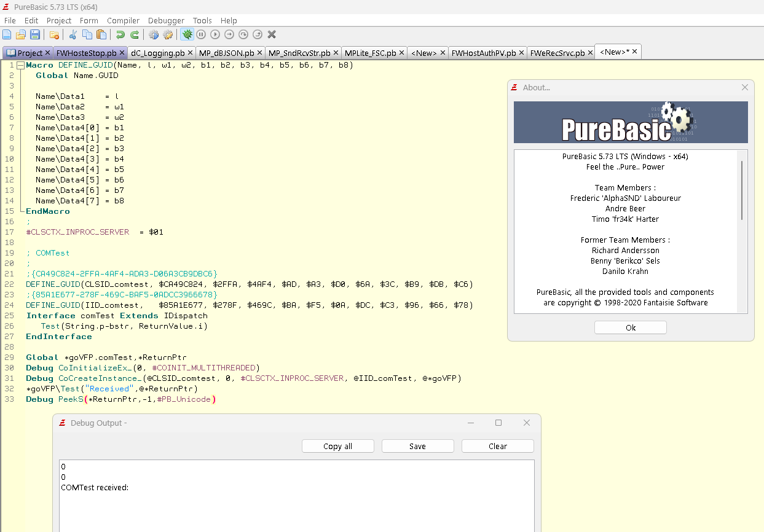Screen dimensions: 764x532
Task: Click the EndMacro keyword on line 15
Action: (x=48, y=211)
